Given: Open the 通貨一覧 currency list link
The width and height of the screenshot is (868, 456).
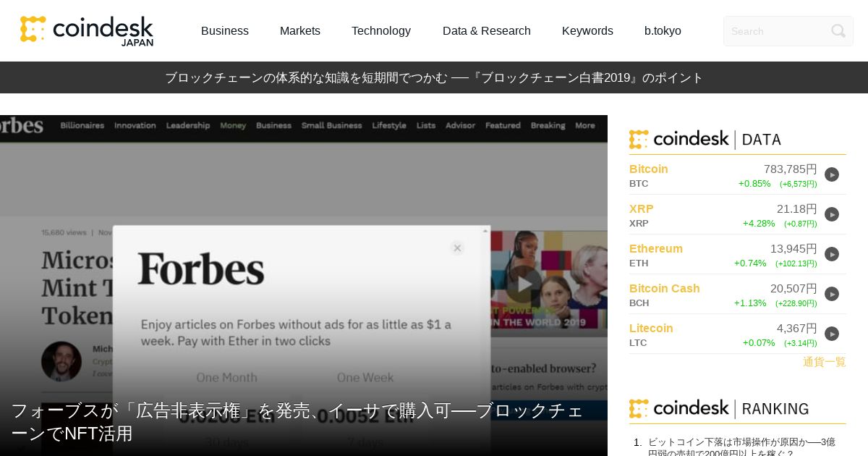Looking at the screenshot, I should 824,362.
